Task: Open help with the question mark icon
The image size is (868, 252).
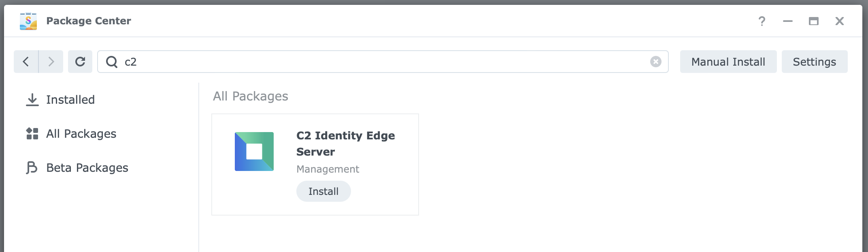Action: coord(762,21)
